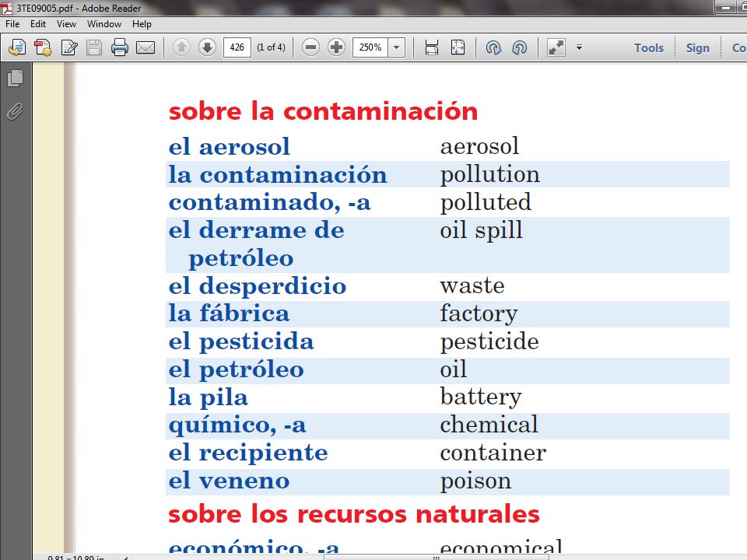This screenshot has width=747, height=560.
Task: Click the fit width scrolling icon
Action: (432, 47)
